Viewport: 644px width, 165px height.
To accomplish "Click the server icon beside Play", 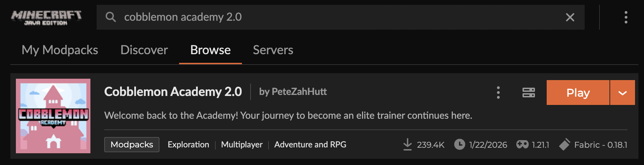I will coord(528,93).
